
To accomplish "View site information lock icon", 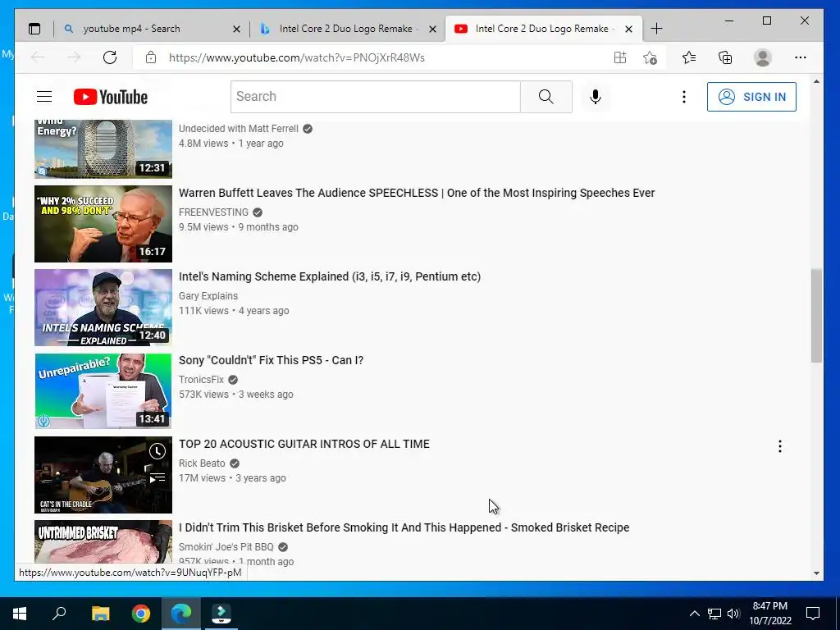I will pyautogui.click(x=151, y=57).
